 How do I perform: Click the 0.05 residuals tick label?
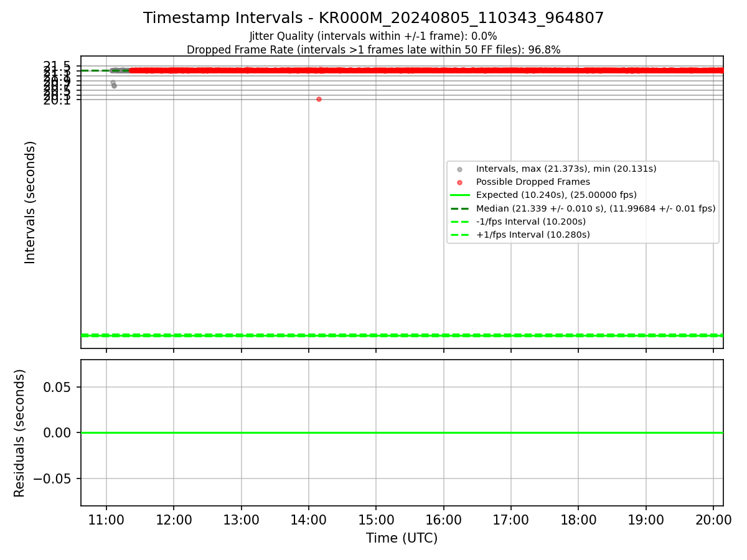(58, 387)
